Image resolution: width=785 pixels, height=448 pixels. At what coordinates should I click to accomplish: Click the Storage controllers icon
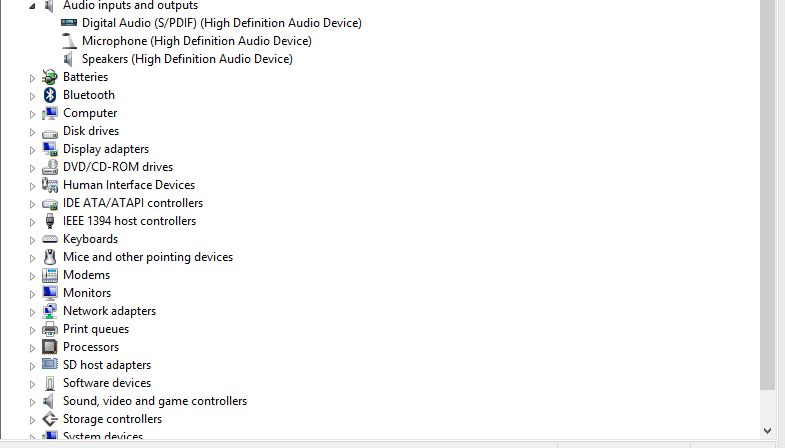coord(50,419)
